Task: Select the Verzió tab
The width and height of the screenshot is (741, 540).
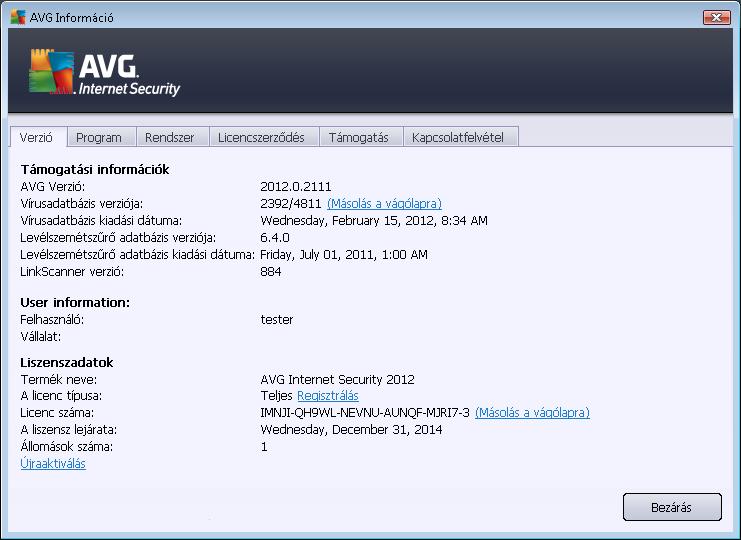Action: pos(38,137)
